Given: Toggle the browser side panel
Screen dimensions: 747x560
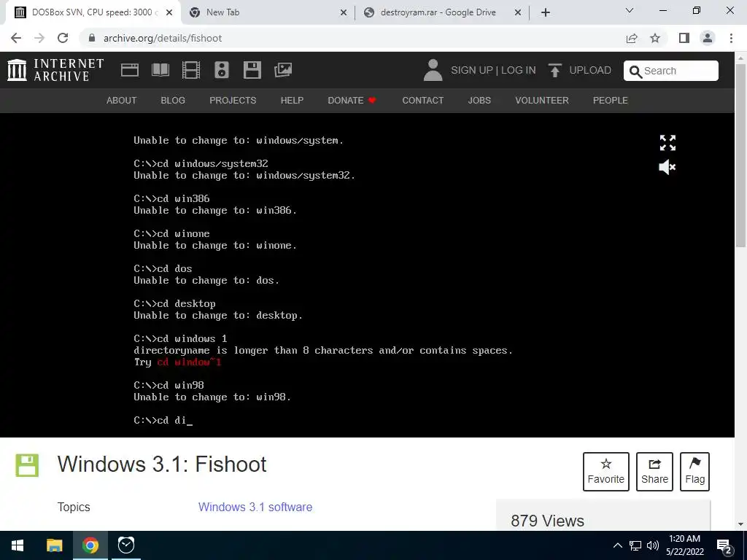Looking at the screenshot, I should 684,38.
